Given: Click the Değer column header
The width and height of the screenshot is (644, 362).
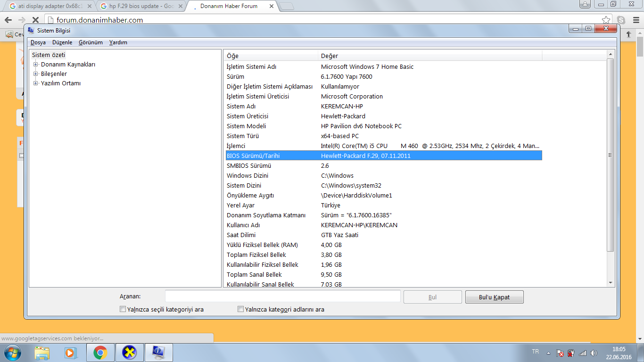Looking at the screenshot, I should point(430,56).
